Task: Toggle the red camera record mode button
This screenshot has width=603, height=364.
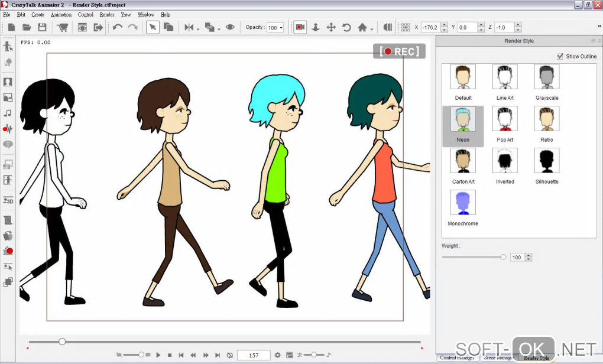Action: pyautogui.click(x=300, y=27)
